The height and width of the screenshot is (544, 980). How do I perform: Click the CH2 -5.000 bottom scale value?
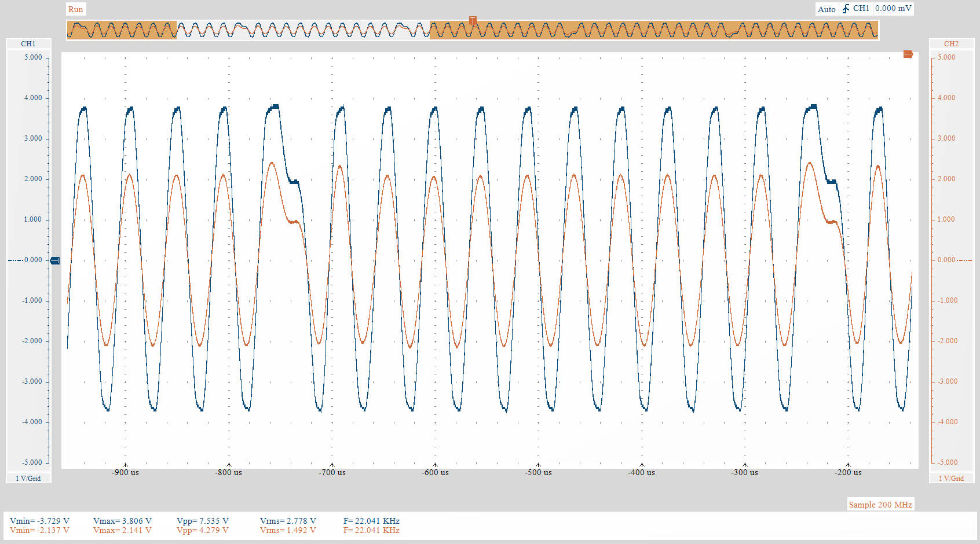[x=948, y=463]
